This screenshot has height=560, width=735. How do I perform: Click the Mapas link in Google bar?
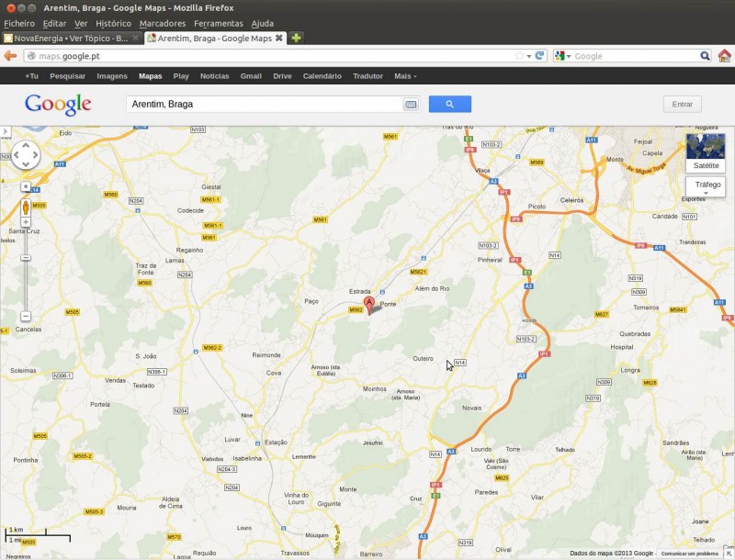pos(150,76)
